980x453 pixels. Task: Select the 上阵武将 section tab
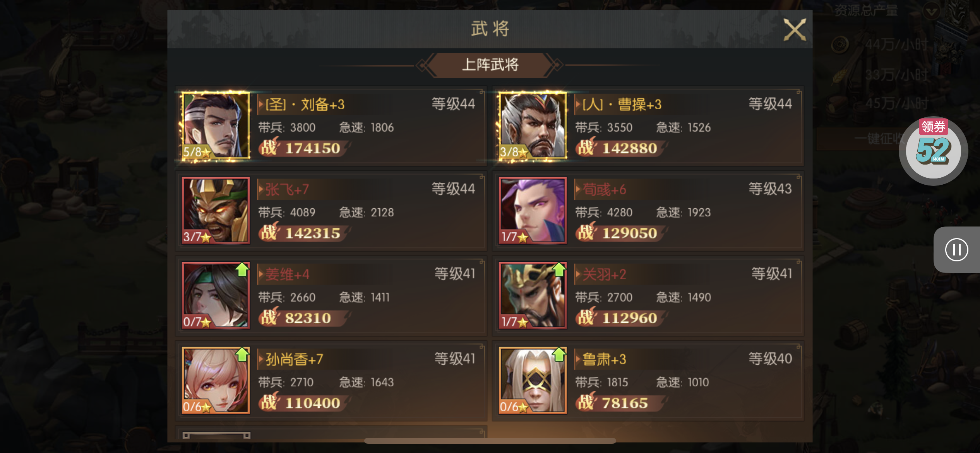click(490, 65)
